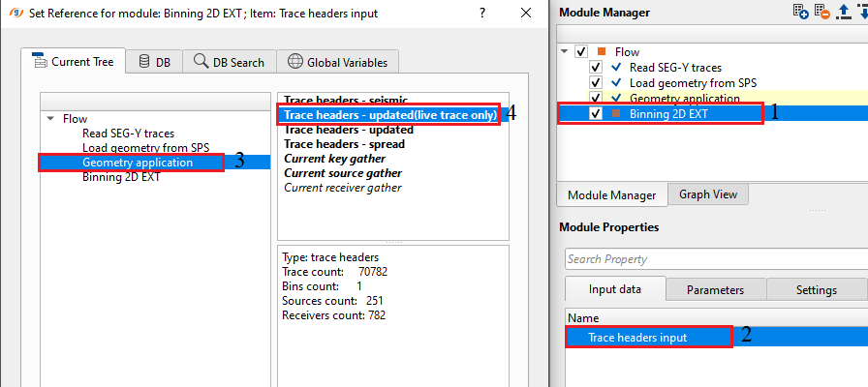The height and width of the screenshot is (387, 868).
Task: Uncheck the Read SEG-Y traces module
Action: pyautogui.click(x=596, y=68)
